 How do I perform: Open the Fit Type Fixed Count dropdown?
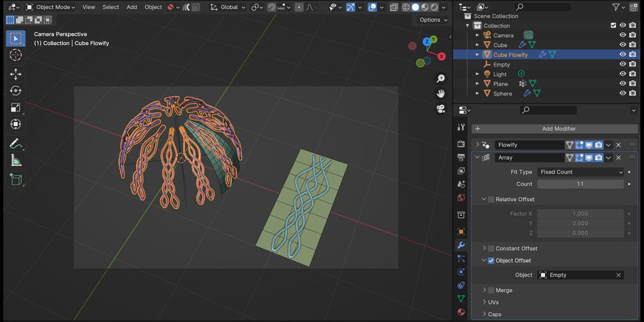click(581, 172)
